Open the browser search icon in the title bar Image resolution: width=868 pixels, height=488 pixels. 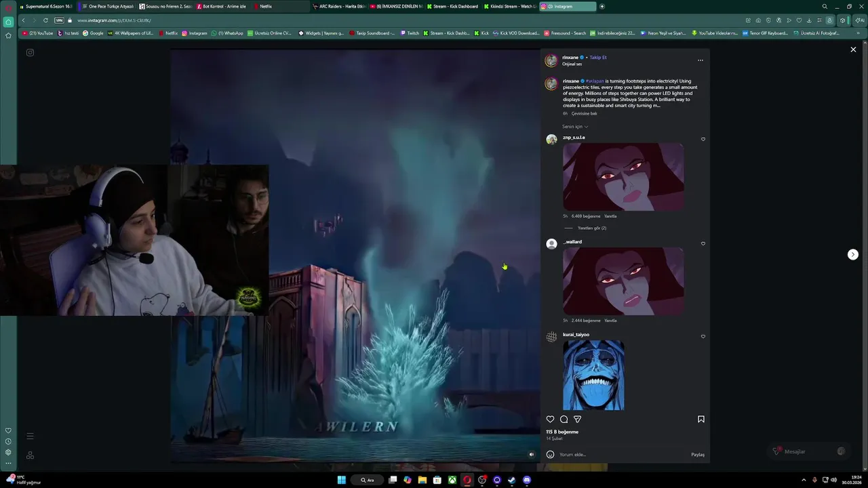825,6
